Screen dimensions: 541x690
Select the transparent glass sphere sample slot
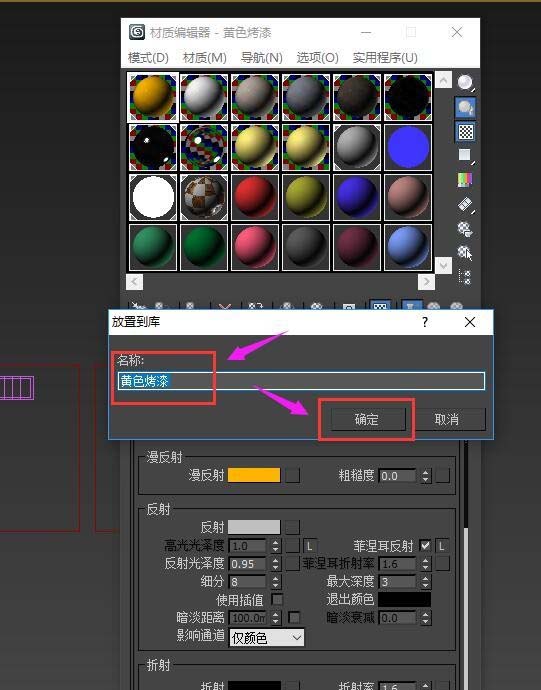tap(204, 147)
